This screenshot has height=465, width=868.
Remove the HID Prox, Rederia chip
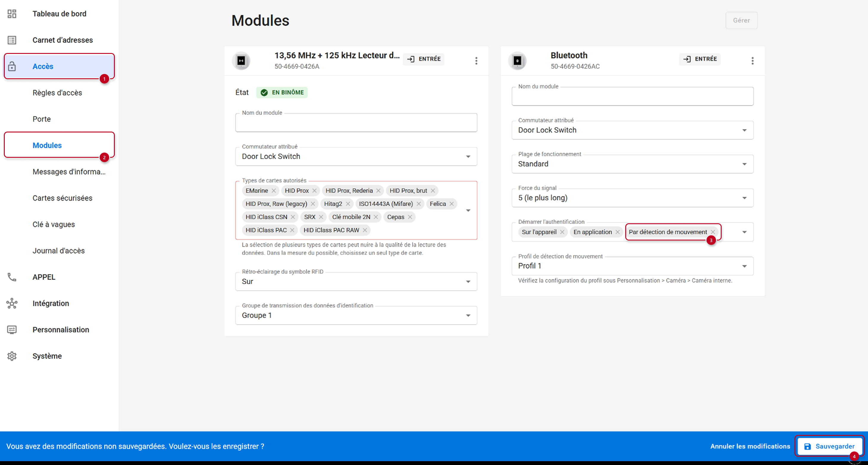(378, 191)
